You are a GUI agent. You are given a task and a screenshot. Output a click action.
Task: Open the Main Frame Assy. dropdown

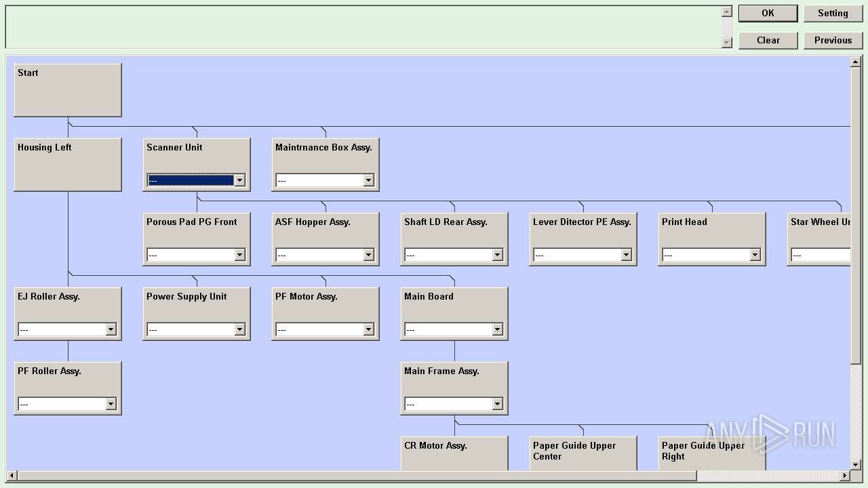497,404
